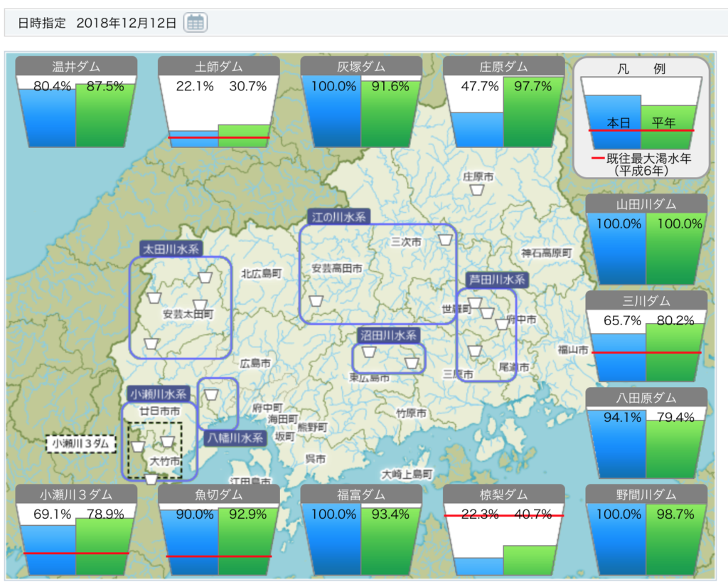
Task: Click the 太田川水系 river system label
Action: tap(171, 249)
